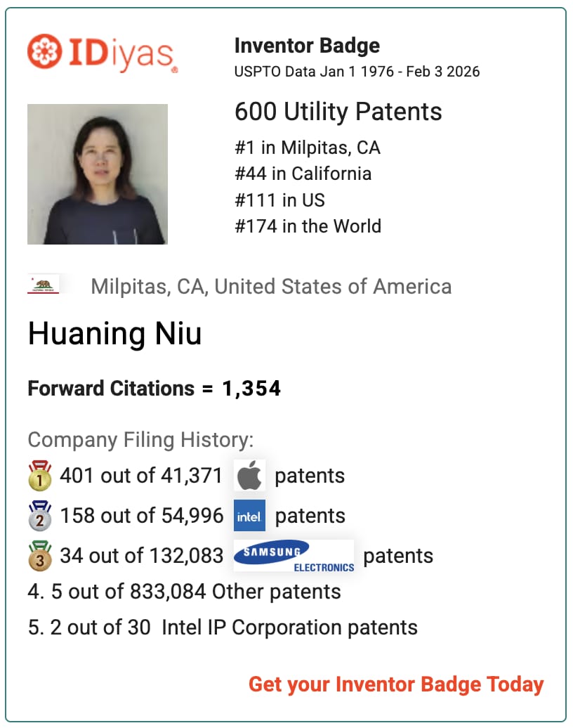Click the IDiyas brand name text

click(123, 53)
